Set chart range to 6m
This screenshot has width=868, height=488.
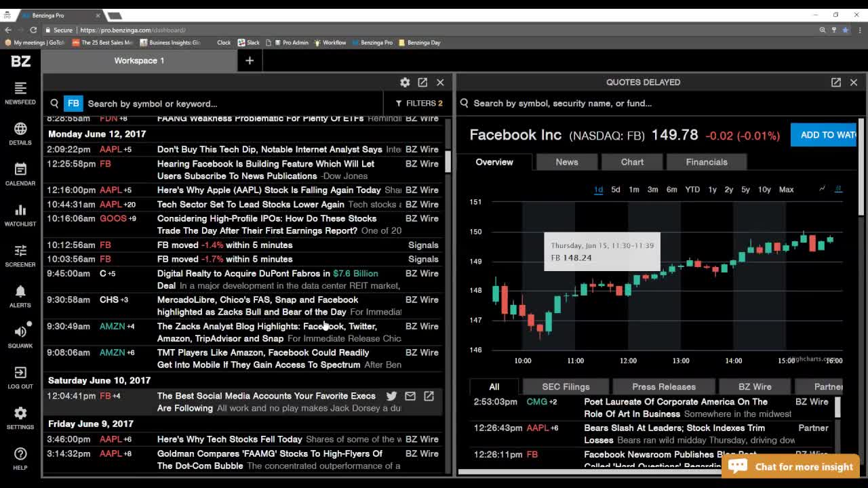click(x=671, y=189)
